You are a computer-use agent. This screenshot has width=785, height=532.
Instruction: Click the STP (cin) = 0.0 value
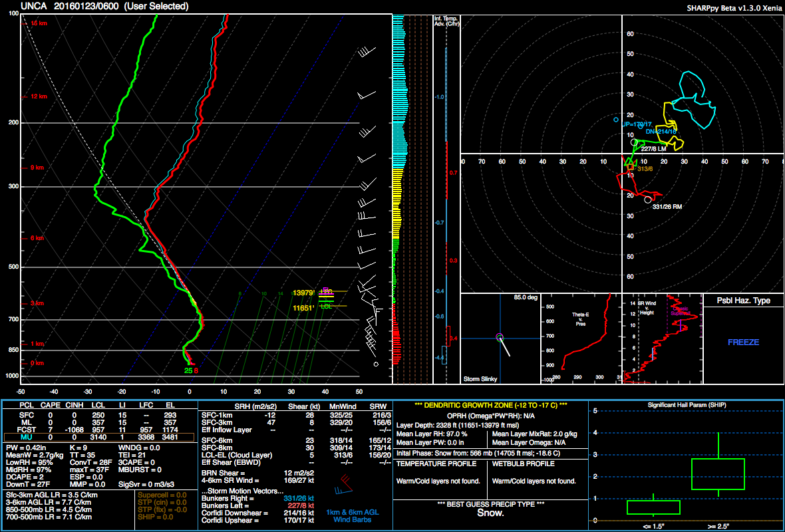[162, 503]
